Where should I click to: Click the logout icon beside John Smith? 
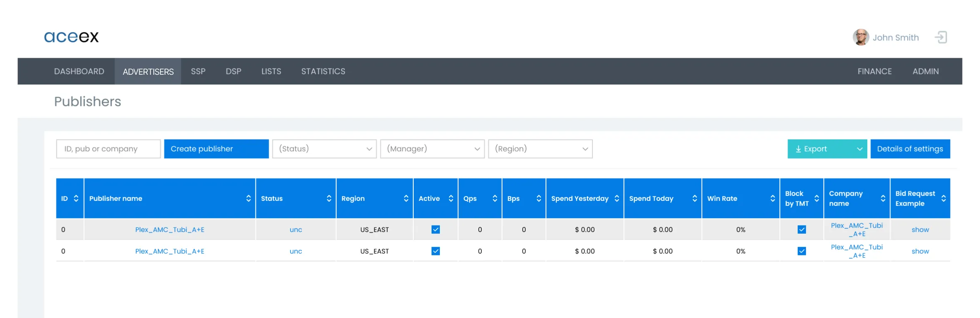pos(941,37)
